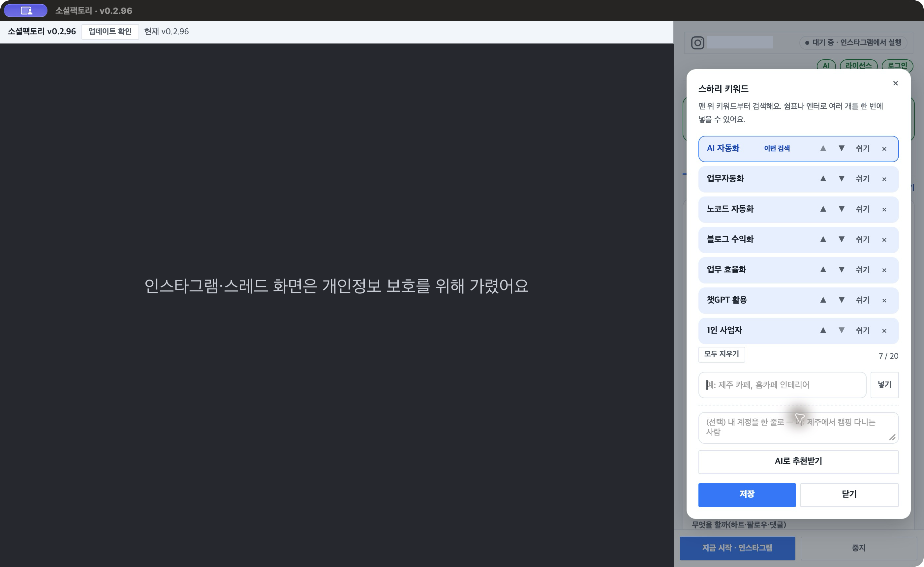Move '블로그 수익화' keyword down
This screenshot has width=924, height=567.
click(x=842, y=240)
